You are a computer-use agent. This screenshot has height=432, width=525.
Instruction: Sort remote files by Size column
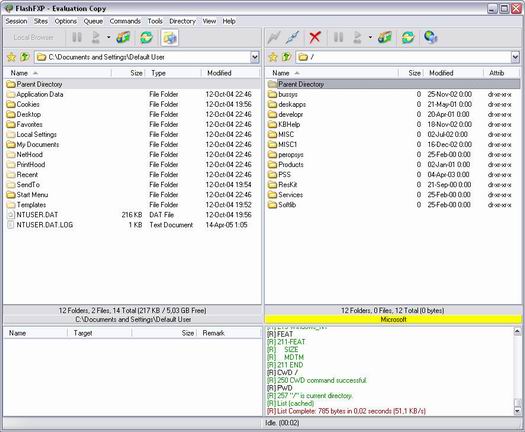coord(411,73)
